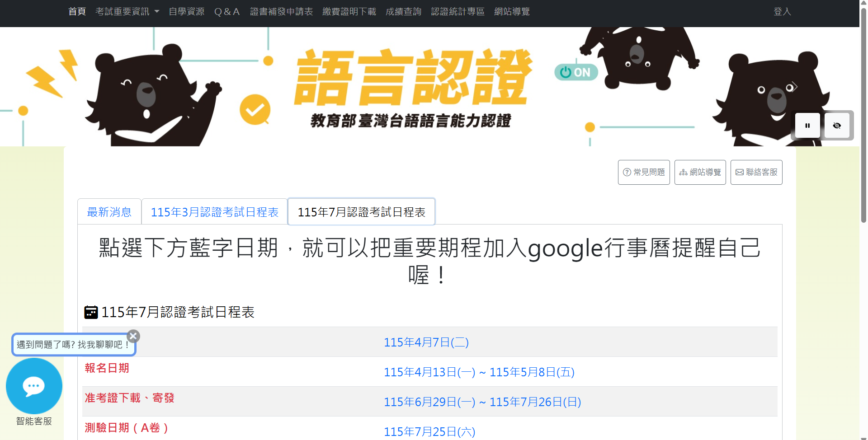Switch to the 115年3月認證考試日程表 tab
Screen dimensions: 868x440
(x=215, y=212)
